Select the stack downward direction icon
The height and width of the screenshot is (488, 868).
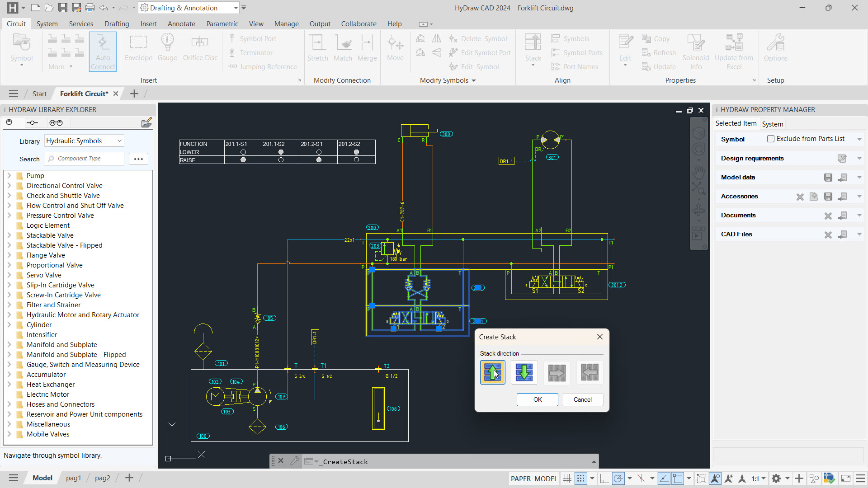coord(524,373)
